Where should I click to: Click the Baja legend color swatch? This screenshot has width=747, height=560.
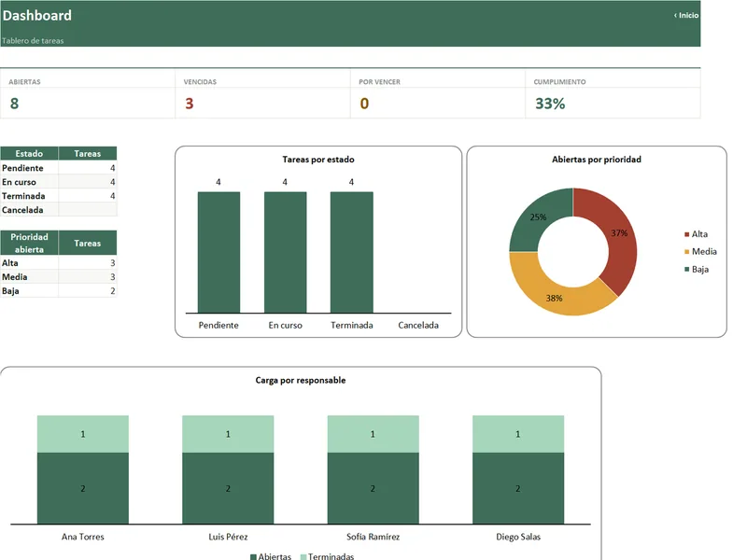[686, 270]
